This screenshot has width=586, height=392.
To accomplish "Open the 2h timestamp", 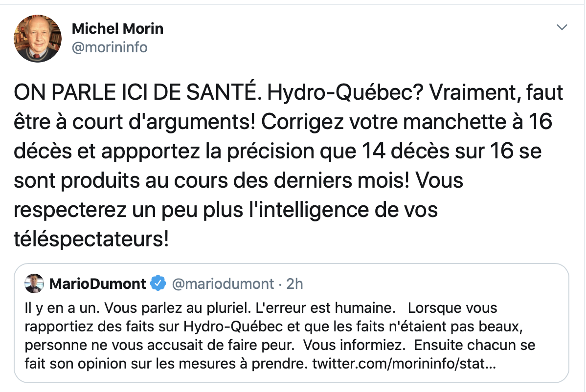I will click(294, 283).
